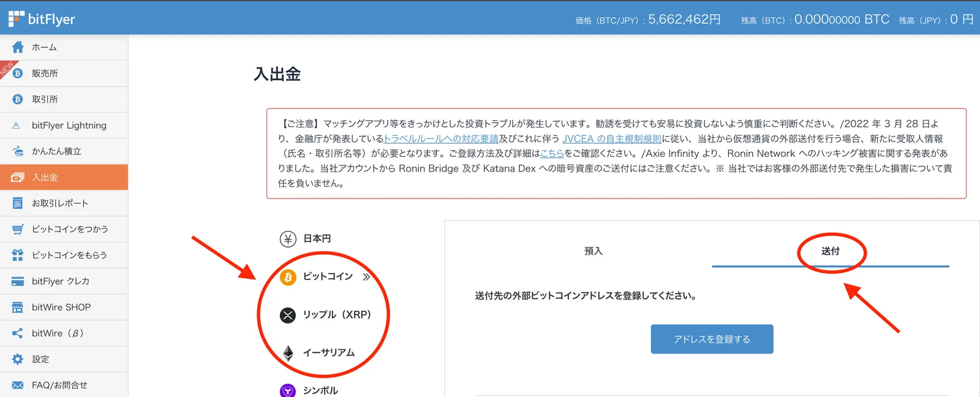Click the アドレスを登録する button
The height and width of the screenshot is (397, 980).
tap(712, 339)
